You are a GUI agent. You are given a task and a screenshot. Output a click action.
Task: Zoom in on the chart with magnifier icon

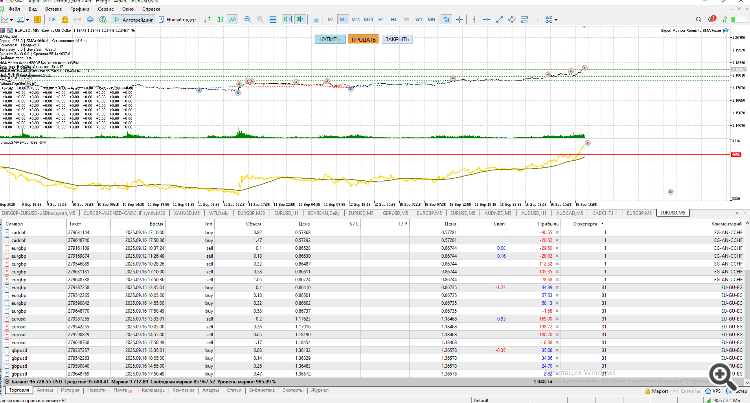(x=247, y=20)
